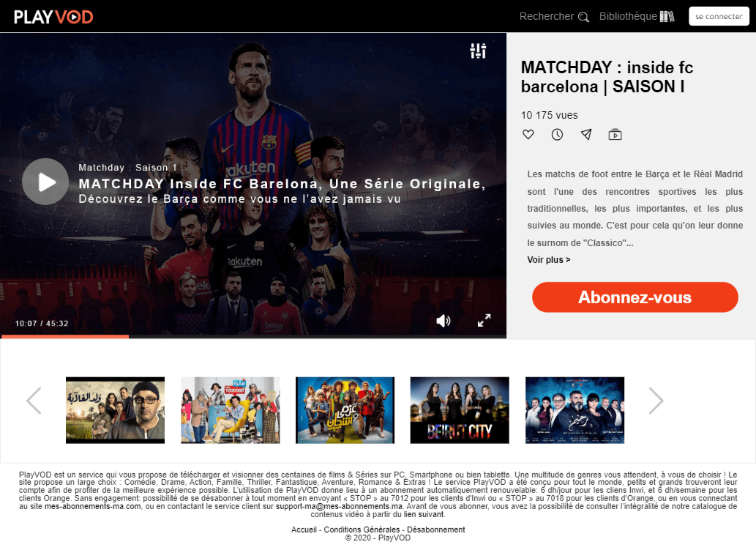Open video settings sliders icon
Viewport: 756px width, 542px height.
479,51
